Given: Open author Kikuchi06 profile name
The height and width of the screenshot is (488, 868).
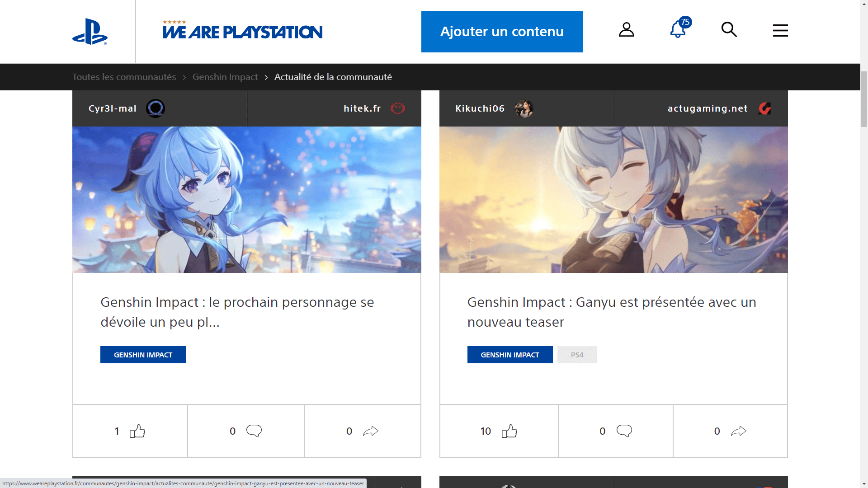Looking at the screenshot, I should pyautogui.click(x=480, y=108).
